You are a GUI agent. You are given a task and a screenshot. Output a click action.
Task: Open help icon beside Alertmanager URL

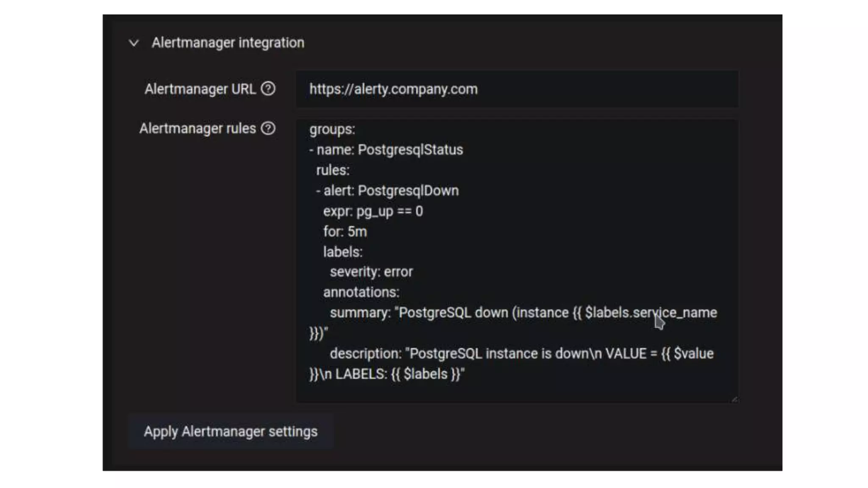click(268, 89)
